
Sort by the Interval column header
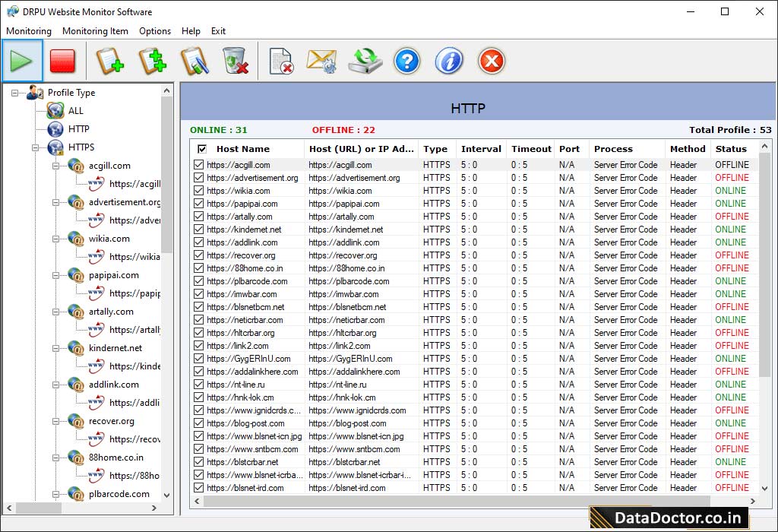[x=481, y=149]
